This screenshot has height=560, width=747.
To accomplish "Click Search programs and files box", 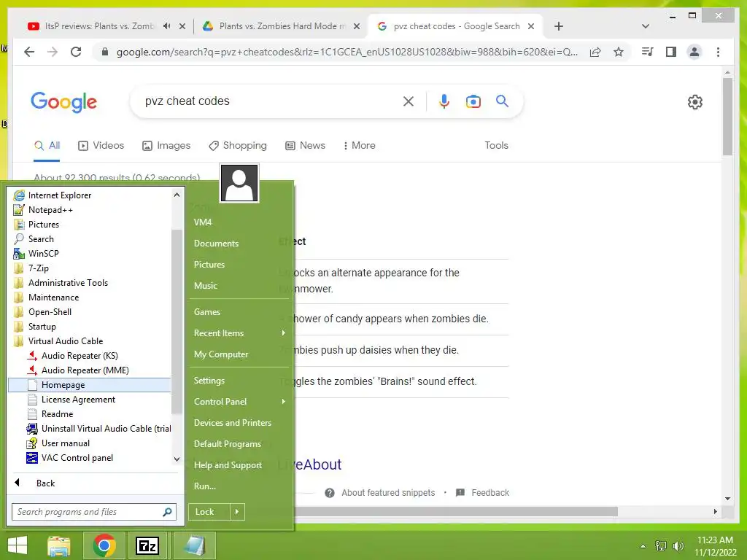I will pyautogui.click(x=94, y=512).
